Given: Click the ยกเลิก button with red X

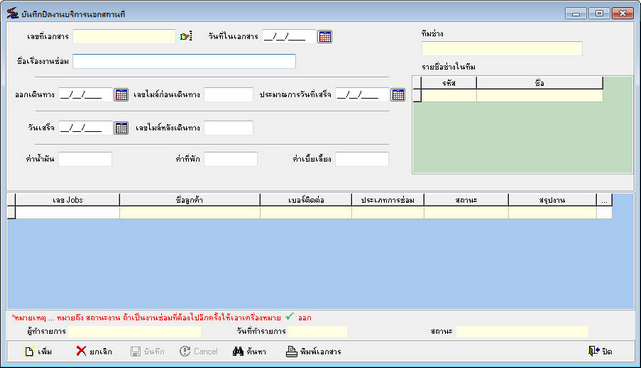Looking at the screenshot, I should coord(94,351).
